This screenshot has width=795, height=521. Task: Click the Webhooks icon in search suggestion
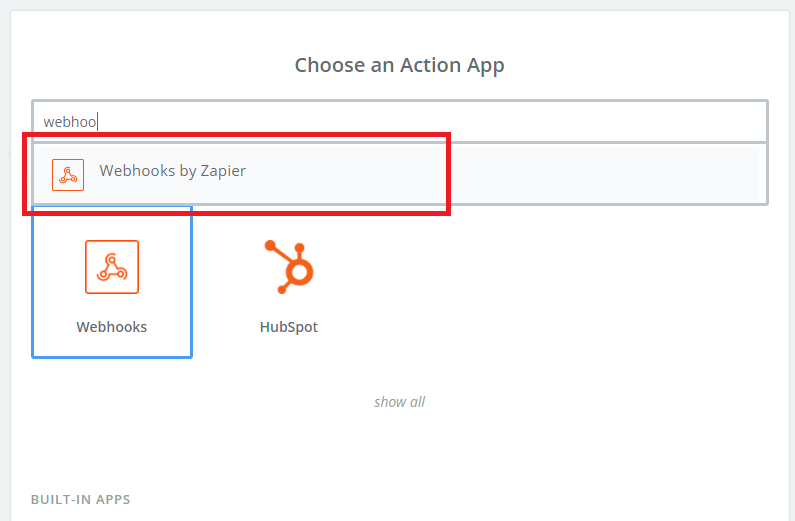(68, 175)
